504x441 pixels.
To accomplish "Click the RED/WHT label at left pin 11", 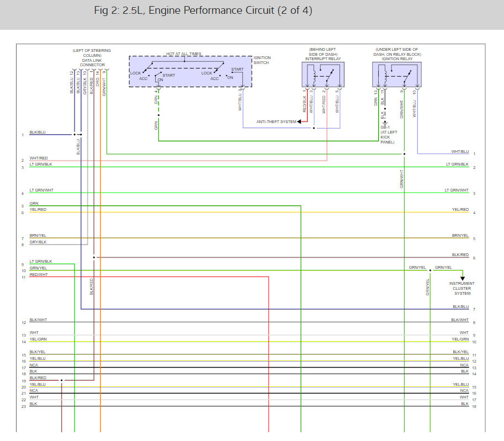I will [39, 274].
